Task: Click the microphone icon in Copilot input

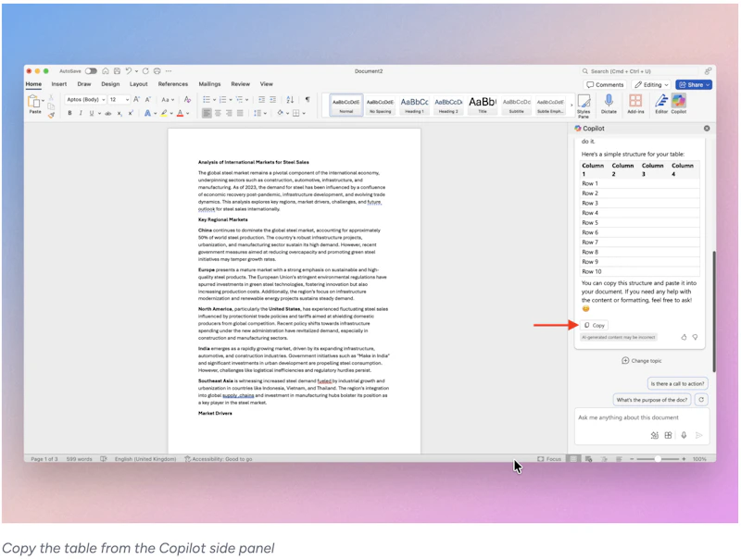Action: point(684,435)
